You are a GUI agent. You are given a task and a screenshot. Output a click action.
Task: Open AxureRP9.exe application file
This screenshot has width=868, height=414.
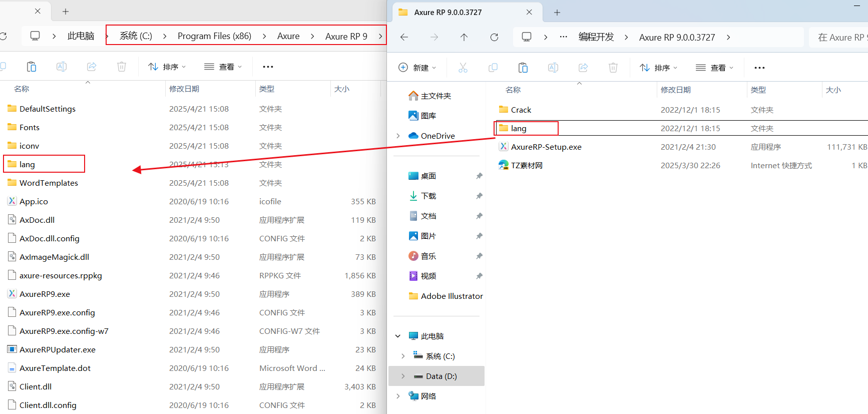(45, 294)
